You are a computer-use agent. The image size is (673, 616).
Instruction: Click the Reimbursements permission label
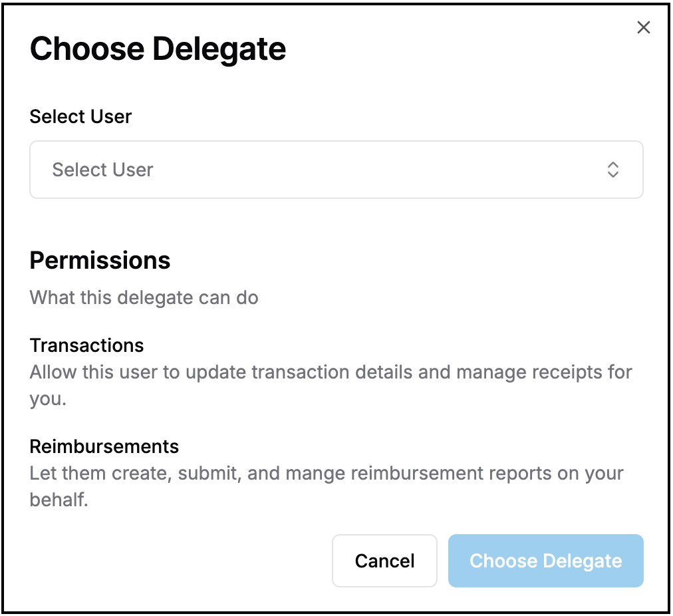pyautogui.click(x=104, y=446)
